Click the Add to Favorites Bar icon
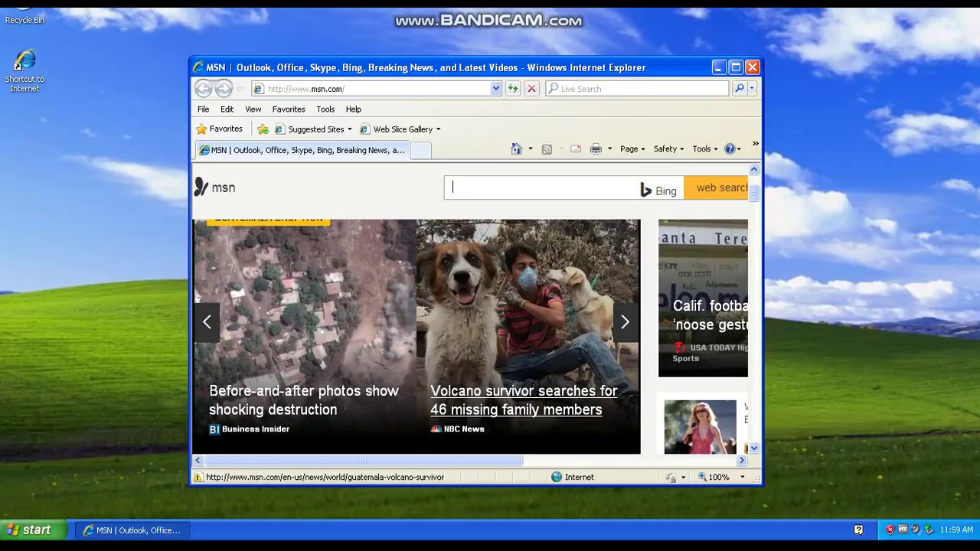Image resolution: width=980 pixels, height=551 pixels. (263, 129)
